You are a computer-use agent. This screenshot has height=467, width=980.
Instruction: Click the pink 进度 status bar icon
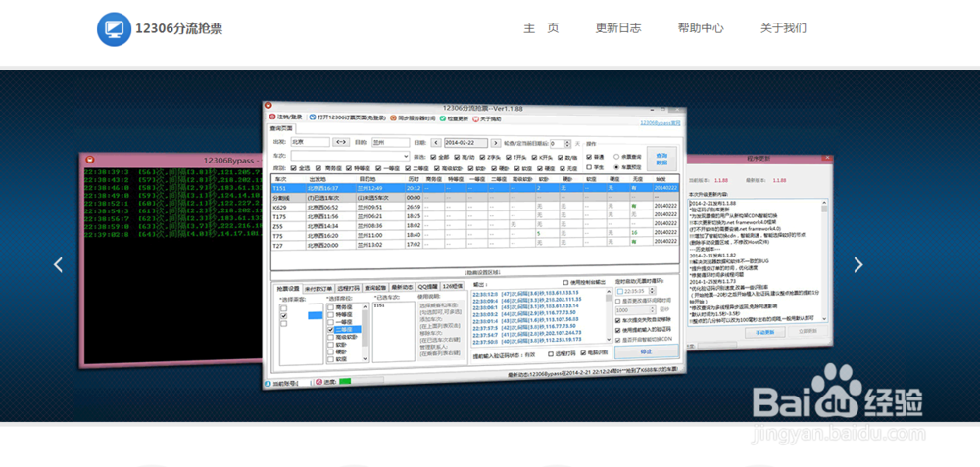(x=318, y=381)
